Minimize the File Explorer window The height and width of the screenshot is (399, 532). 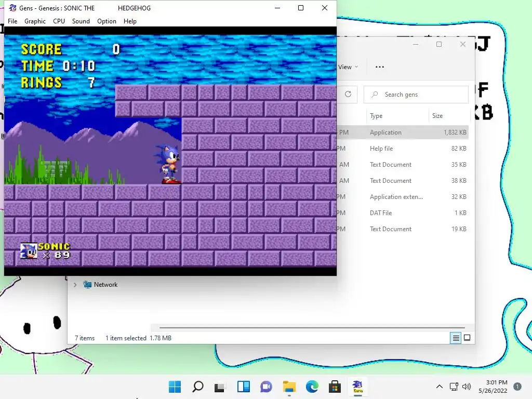[x=416, y=45]
